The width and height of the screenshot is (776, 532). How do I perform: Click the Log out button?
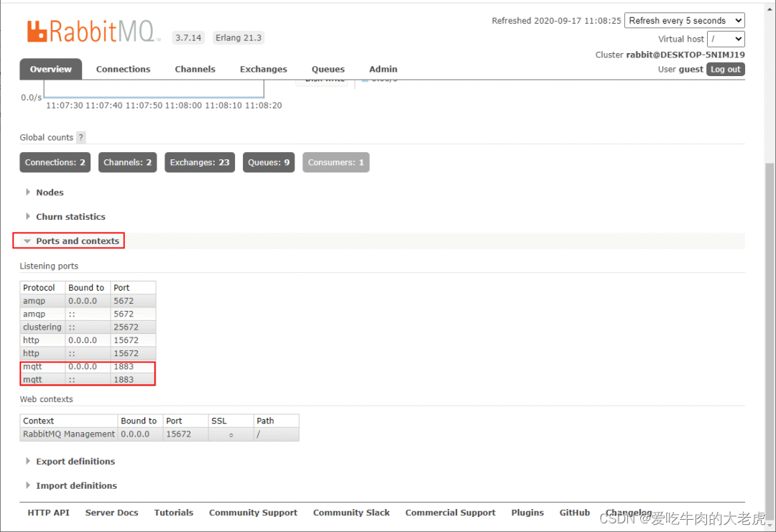[726, 69]
